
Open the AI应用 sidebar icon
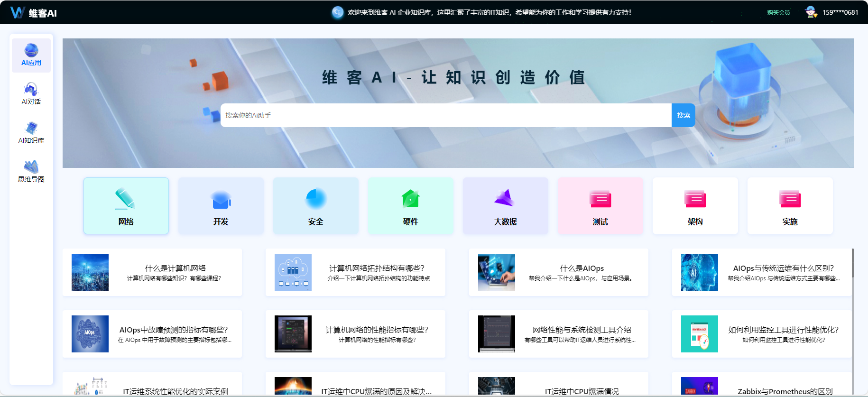tap(31, 50)
